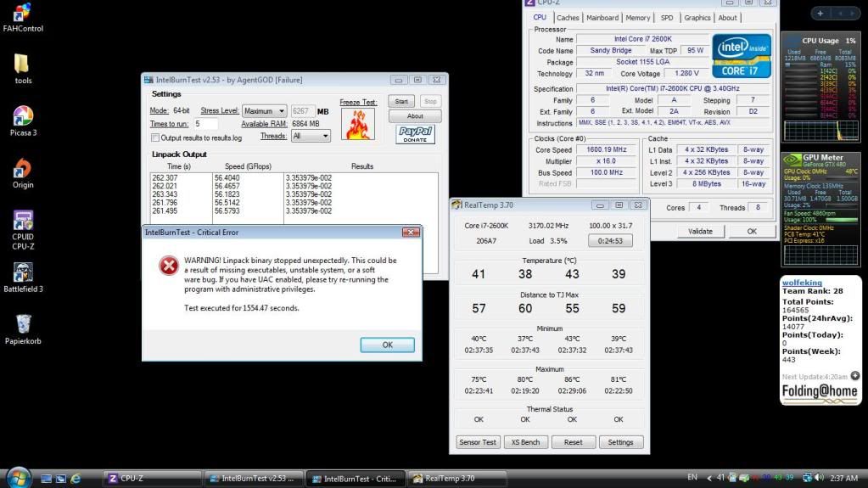The width and height of the screenshot is (868, 488).
Task: Click the CPU Usage gadget history graph
Action: 821,131
